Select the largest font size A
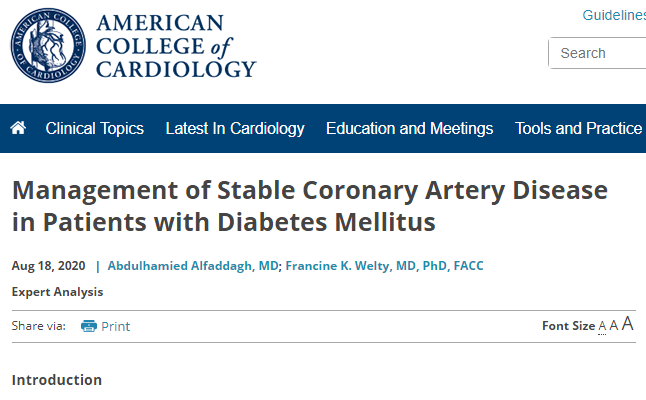This screenshot has height=400, width=646. [627, 324]
